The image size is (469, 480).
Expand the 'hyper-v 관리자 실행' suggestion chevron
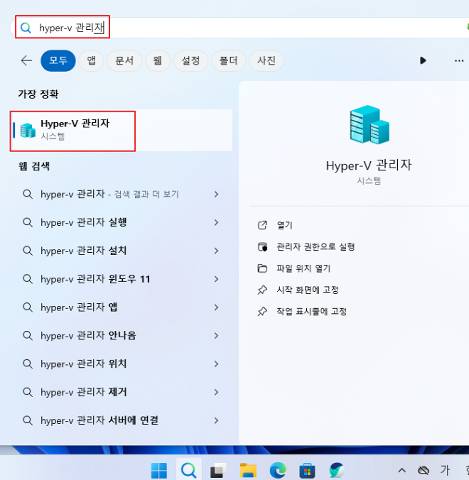[216, 222]
